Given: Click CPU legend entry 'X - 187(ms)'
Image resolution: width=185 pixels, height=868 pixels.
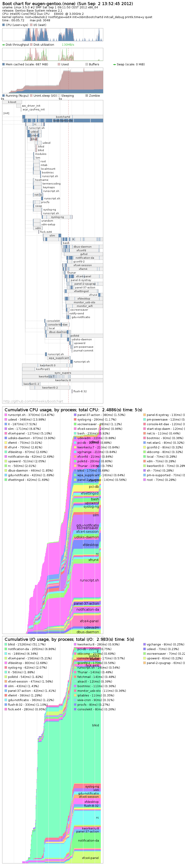Looking at the screenshot, I should click(x=21, y=424).
